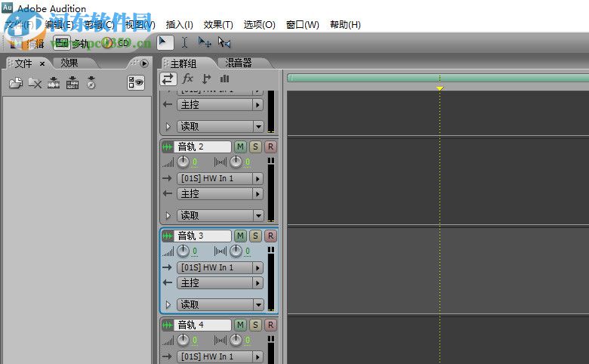
Task: Solo 音轨 3 with S button
Action: click(255, 236)
